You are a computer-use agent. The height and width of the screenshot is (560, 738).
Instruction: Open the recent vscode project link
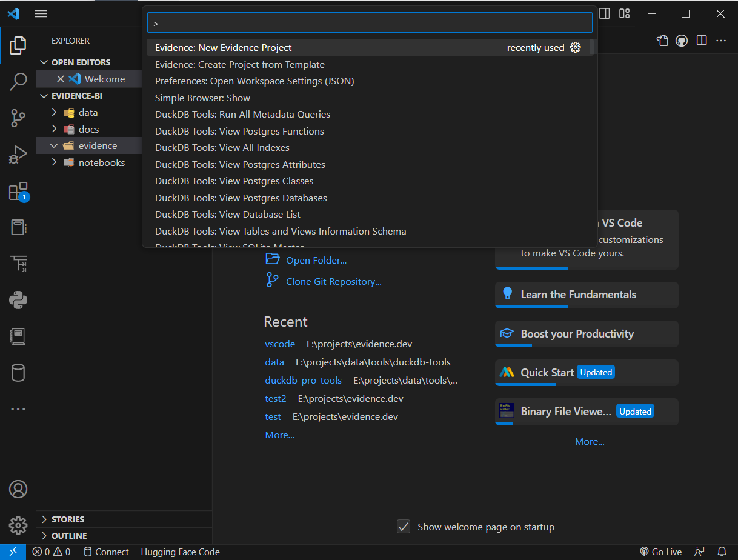280,344
